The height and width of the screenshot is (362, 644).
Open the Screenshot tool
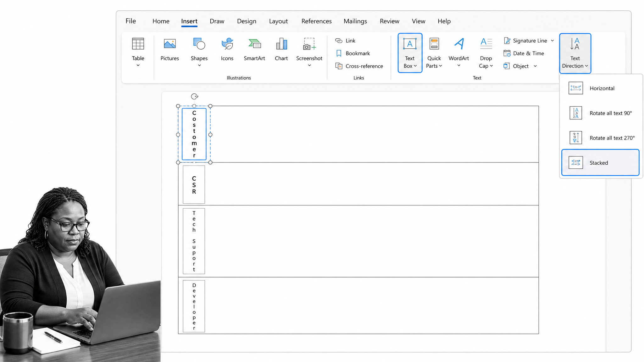click(x=309, y=52)
